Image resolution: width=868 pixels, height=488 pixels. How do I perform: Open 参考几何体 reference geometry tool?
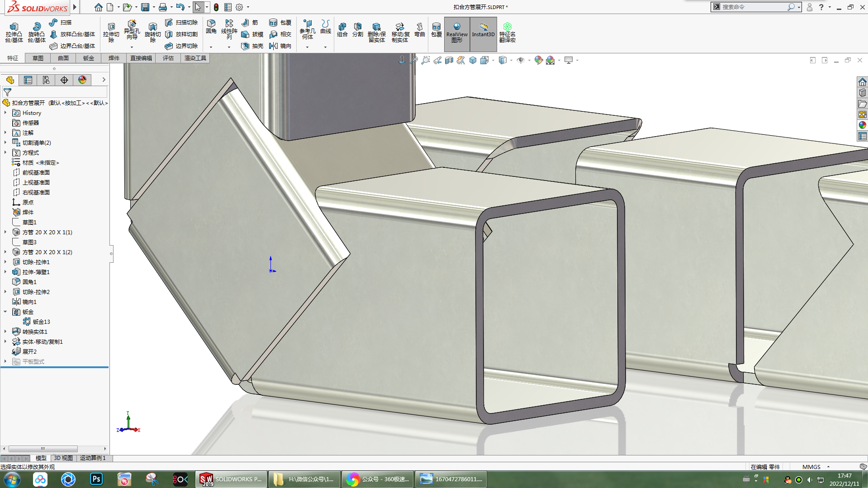307,29
